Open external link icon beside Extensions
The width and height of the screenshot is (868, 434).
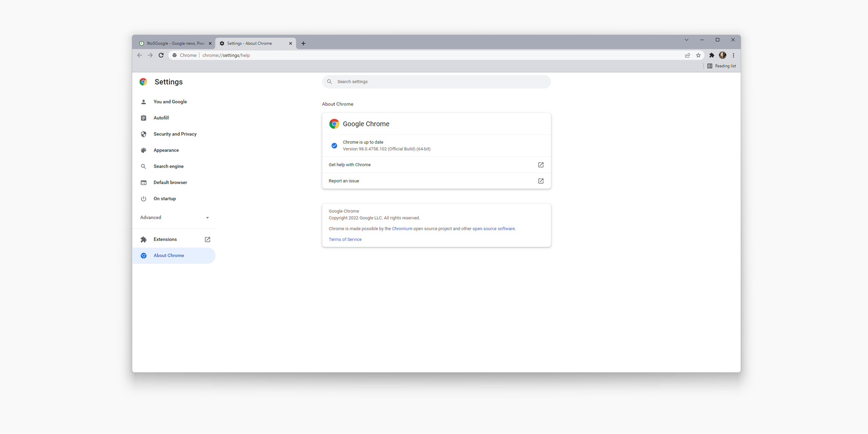tap(207, 239)
